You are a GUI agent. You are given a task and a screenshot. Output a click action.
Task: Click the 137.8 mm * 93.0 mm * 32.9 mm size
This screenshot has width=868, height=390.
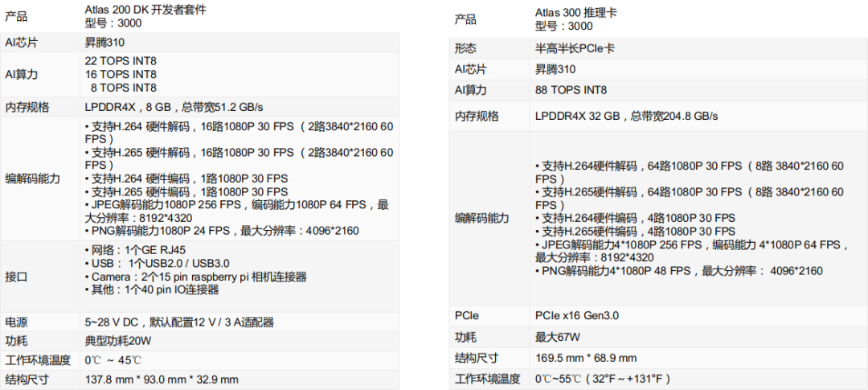click(162, 380)
